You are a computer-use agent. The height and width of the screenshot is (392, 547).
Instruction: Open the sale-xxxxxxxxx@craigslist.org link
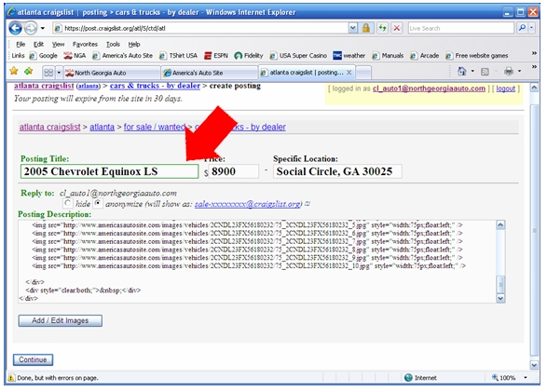(x=248, y=204)
